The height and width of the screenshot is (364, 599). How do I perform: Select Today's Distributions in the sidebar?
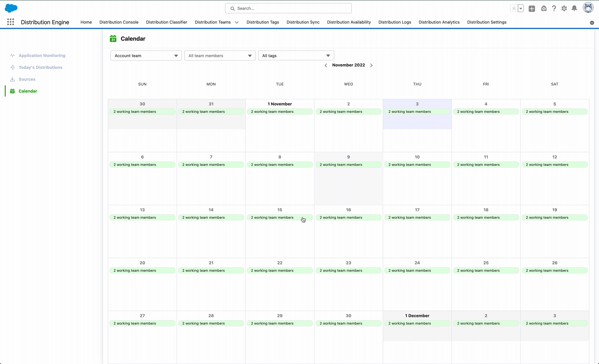pos(40,67)
